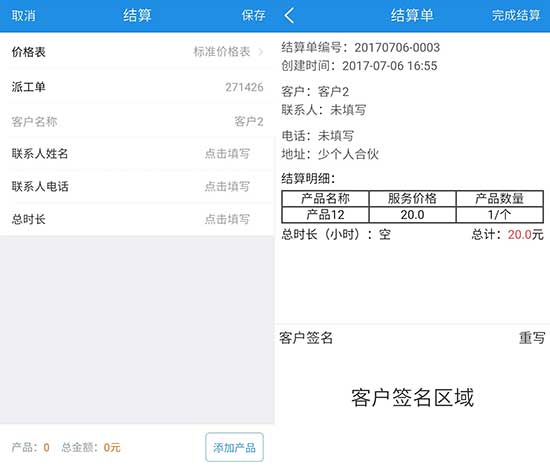Viewport: 550px width, 469px height.
Task: Tap the 派工单 271426 row
Action: coord(137,87)
